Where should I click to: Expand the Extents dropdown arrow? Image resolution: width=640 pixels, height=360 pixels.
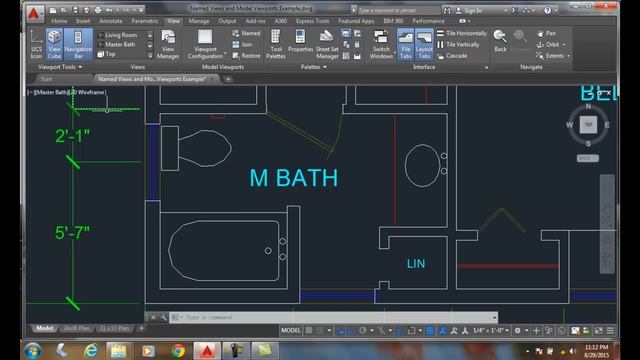coord(568,56)
